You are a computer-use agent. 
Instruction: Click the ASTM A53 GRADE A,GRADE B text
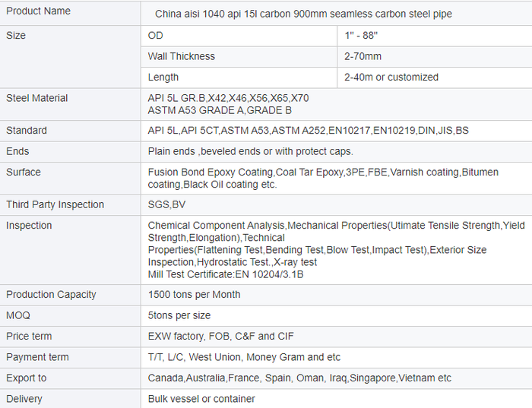point(220,110)
